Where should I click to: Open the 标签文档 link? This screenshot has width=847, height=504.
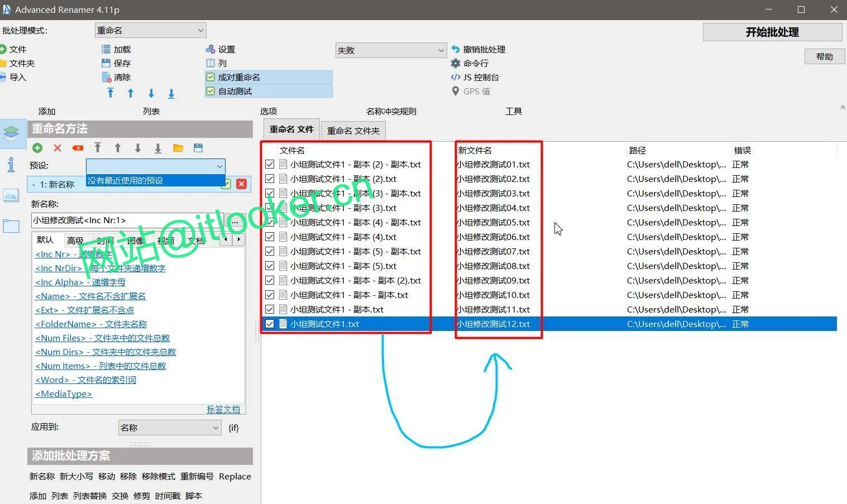tap(223, 409)
